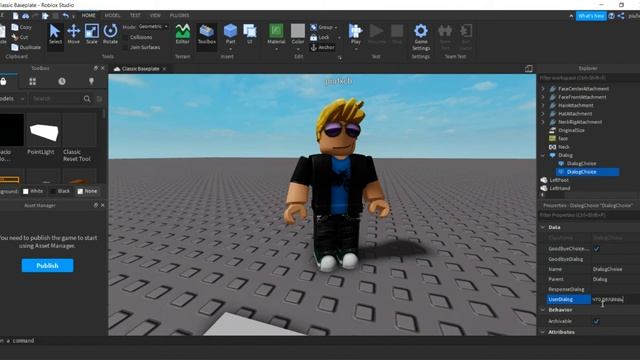640x360 pixels.
Task: Click the Color swatch in Edit group
Action: pos(298,31)
